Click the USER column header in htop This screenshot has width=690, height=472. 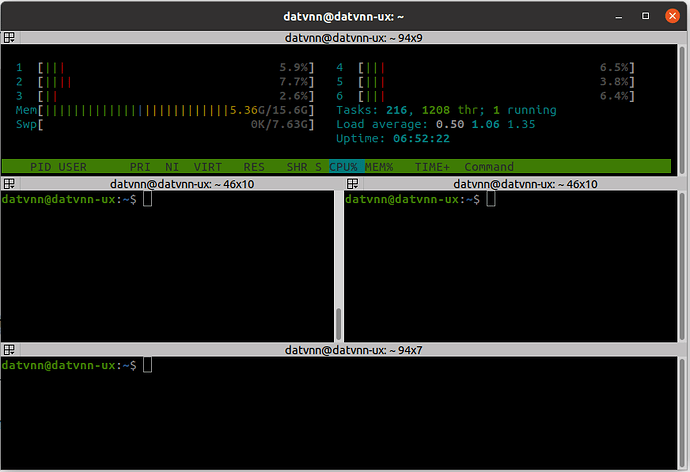(x=73, y=167)
